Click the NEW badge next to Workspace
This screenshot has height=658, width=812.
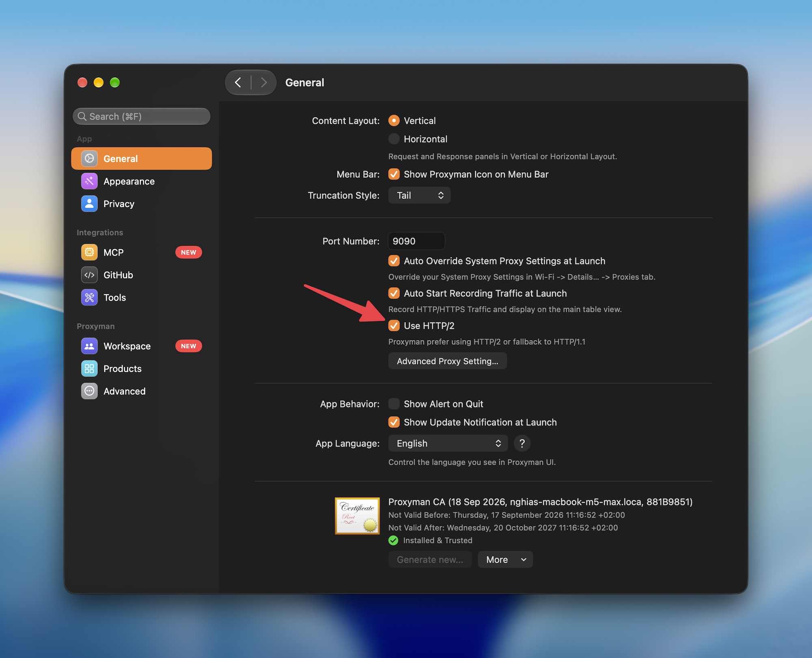click(188, 346)
